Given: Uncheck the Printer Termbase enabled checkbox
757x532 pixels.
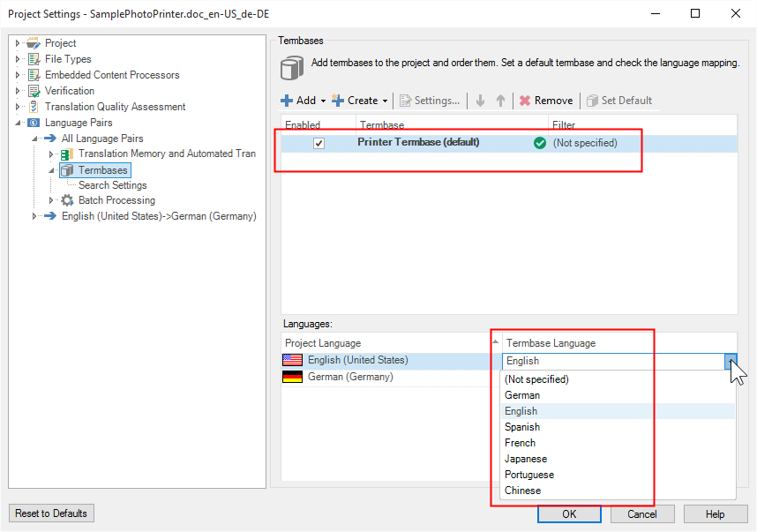Looking at the screenshot, I should (319, 143).
